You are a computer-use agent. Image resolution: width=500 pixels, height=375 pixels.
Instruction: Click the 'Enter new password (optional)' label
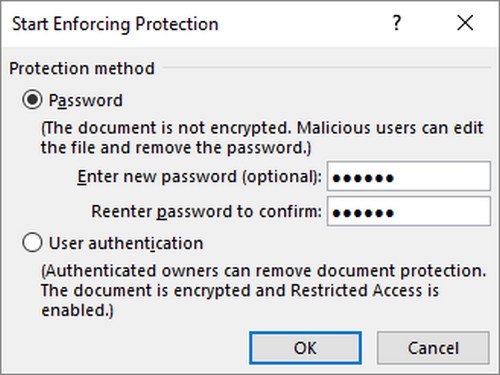pyautogui.click(x=199, y=176)
